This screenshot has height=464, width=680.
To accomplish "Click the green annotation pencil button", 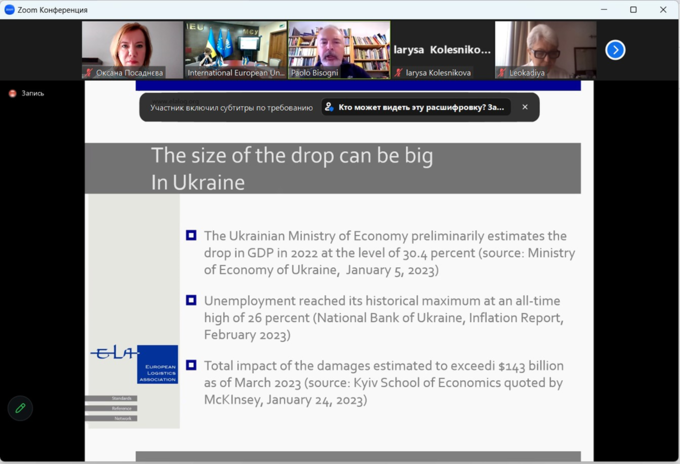I will tap(20, 408).
